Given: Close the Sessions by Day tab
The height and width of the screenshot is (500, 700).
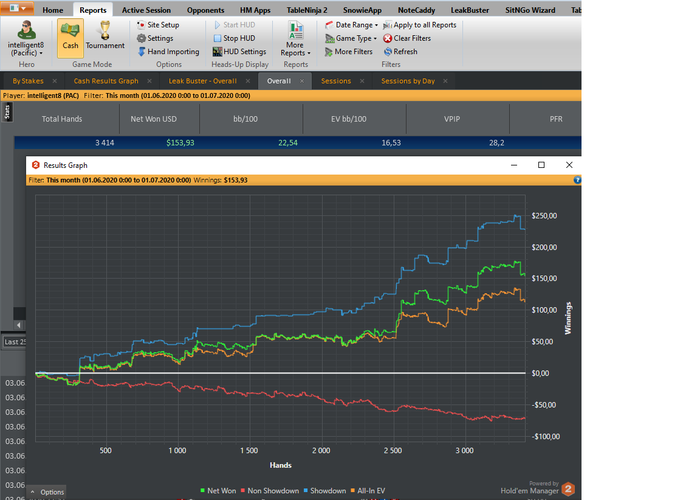Looking at the screenshot, I should [x=445, y=81].
